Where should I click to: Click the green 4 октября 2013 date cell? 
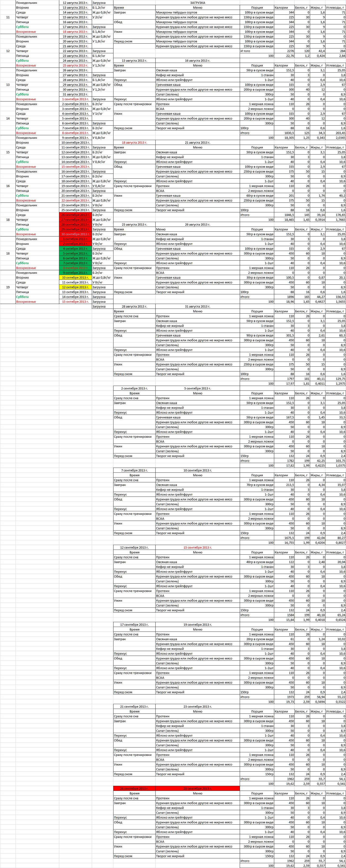click(75, 249)
